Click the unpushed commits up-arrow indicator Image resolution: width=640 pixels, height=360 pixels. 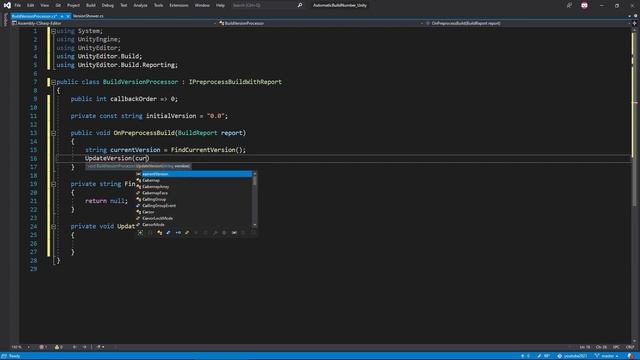coord(525,356)
